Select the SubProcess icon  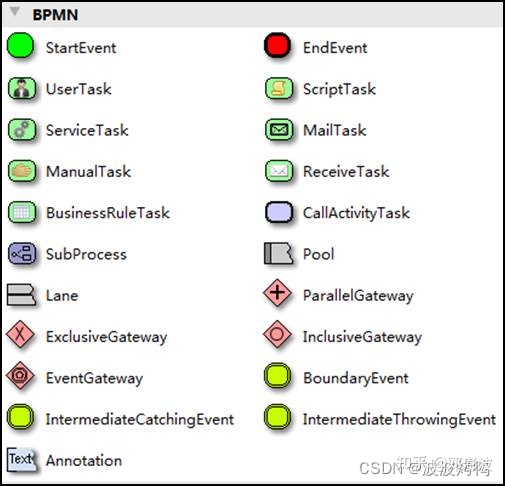22,253
